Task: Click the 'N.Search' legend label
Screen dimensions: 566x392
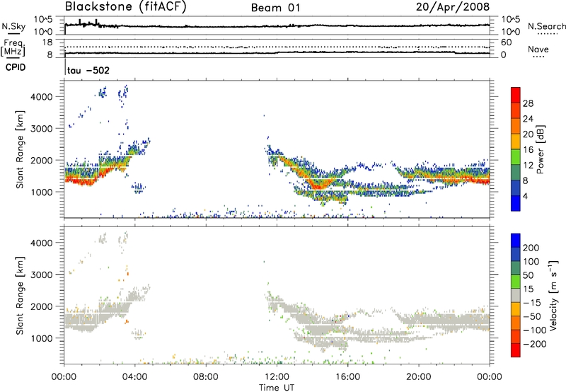Action: (x=546, y=26)
